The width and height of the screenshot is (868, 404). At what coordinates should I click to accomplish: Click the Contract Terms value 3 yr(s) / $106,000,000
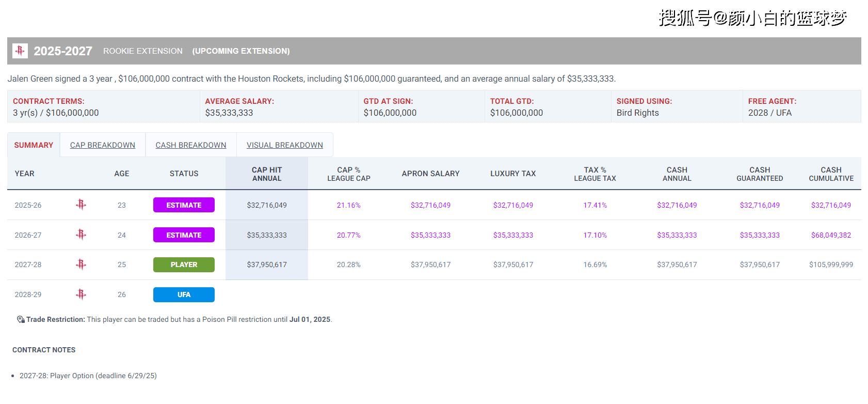(x=56, y=113)
